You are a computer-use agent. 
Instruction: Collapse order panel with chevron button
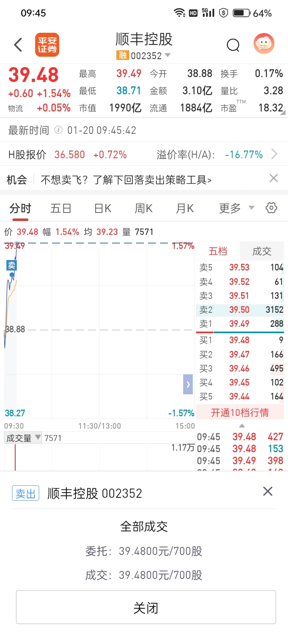[188, 384]
